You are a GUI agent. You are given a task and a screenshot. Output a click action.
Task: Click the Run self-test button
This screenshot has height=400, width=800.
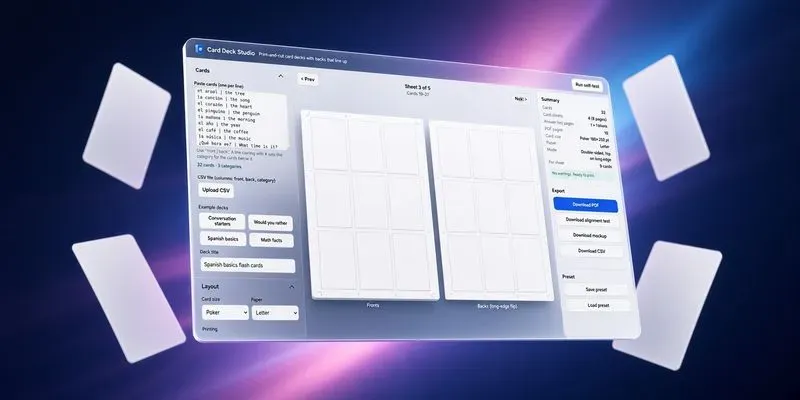587,85
